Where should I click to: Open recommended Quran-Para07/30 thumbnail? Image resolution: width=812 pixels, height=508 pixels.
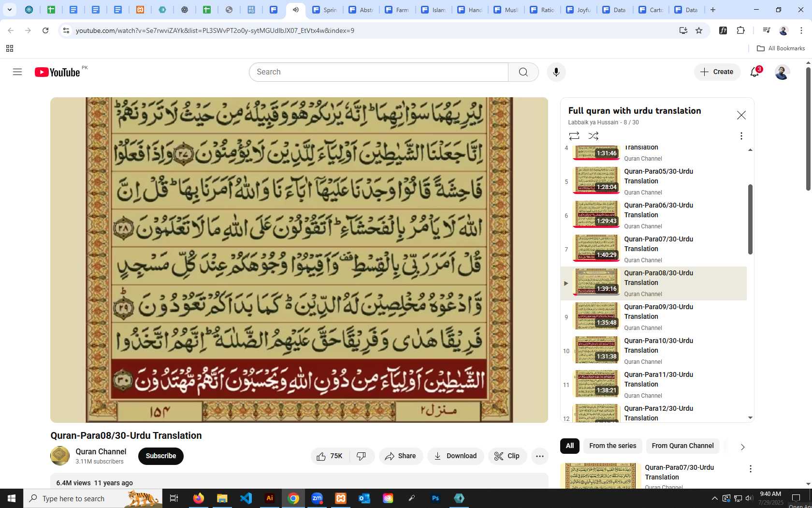pyautogui.click(x=600, y=476)
